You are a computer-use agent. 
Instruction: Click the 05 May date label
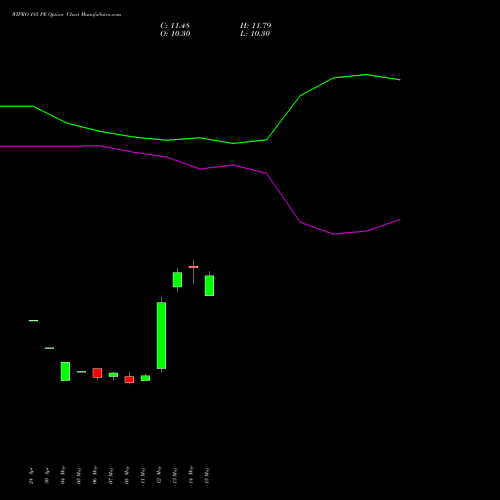79,475
